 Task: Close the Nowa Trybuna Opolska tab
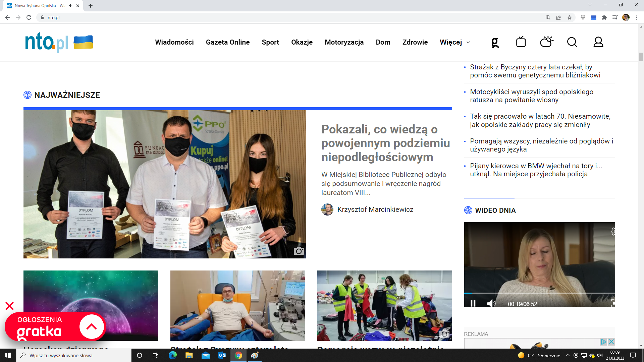pyautogui.click(x=78, y=6)
